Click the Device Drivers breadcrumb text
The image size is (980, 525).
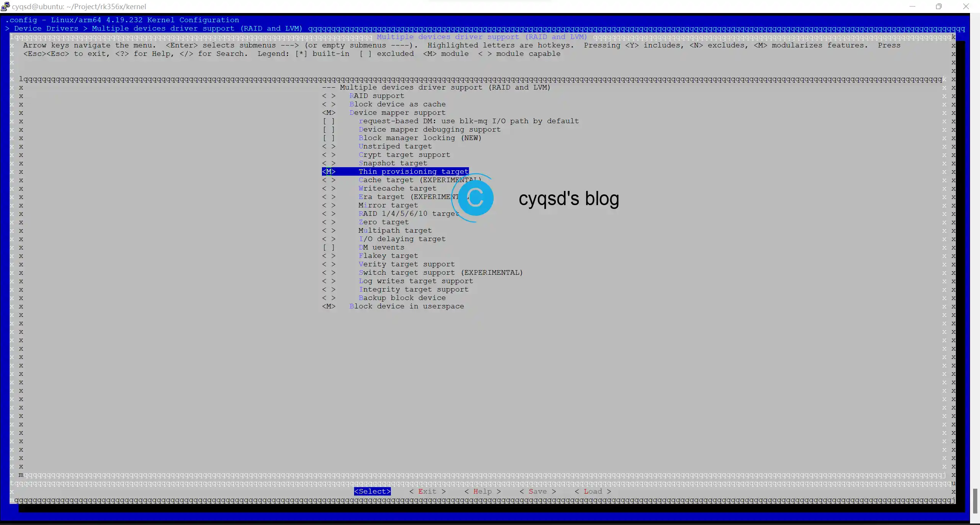pos(46,28)
